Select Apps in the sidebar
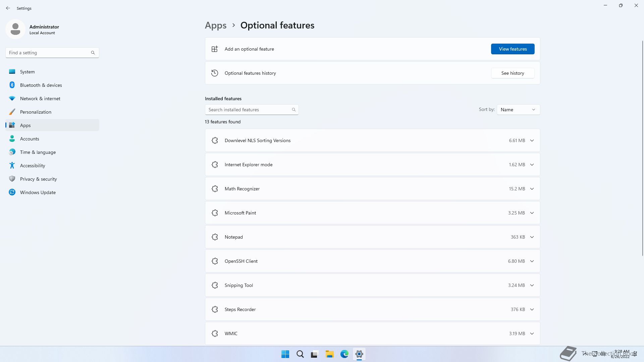644x362 pixels. 52,125
